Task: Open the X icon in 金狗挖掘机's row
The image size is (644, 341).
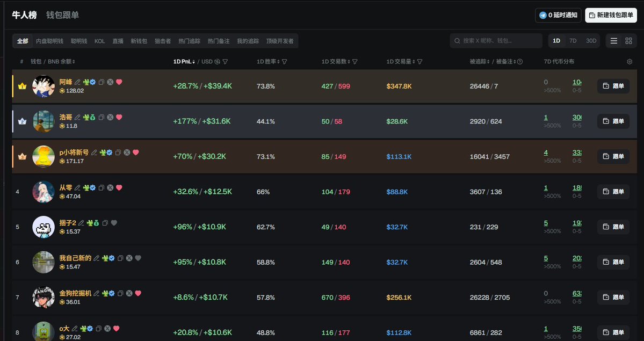Action: tap(129, 293)
